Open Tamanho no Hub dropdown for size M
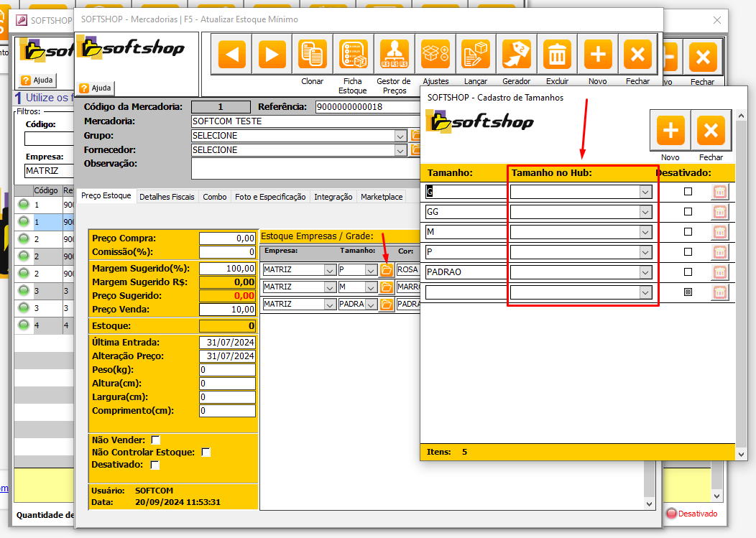This screenshot has height=538, width=756. (x=645, y=232)
